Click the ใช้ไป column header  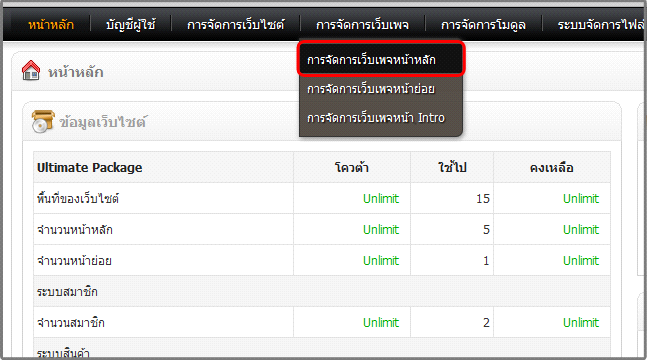point(452,167)
